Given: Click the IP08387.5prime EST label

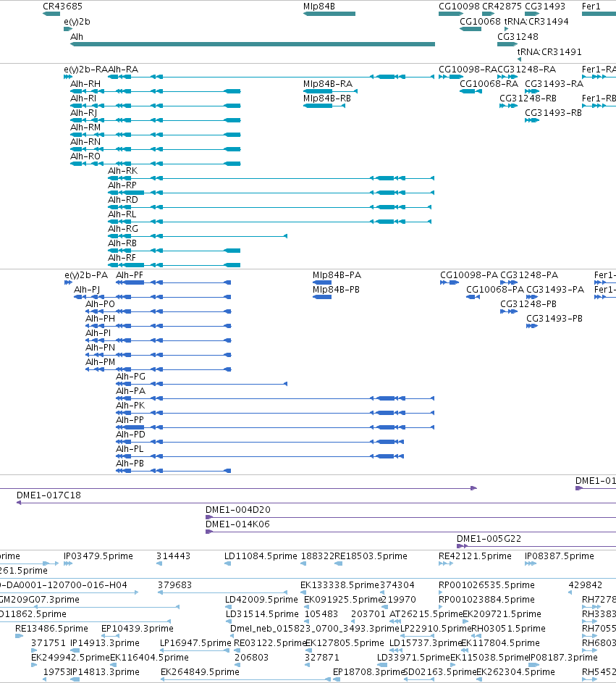Looking at the screenshot, I should (x=560, y=556).
